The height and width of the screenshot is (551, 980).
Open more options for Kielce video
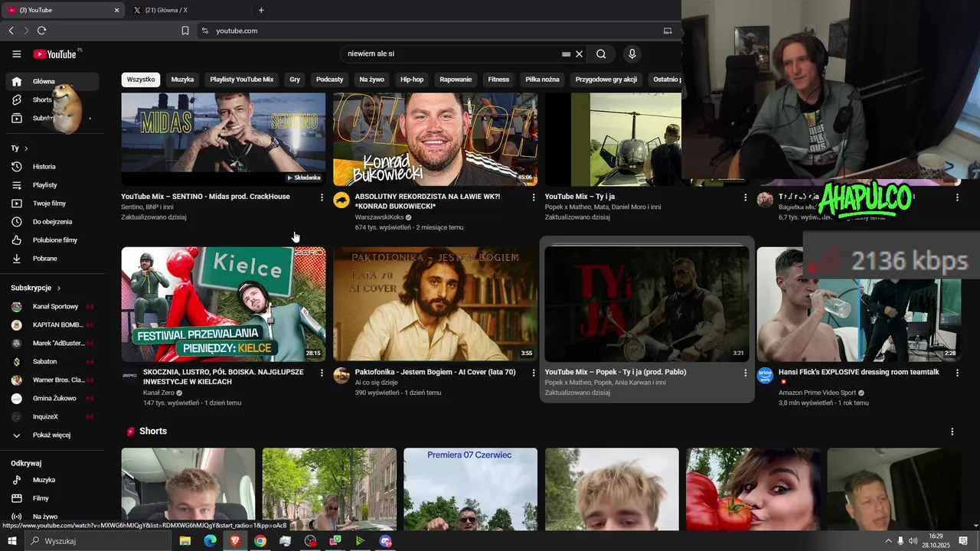click(x=322, y=373)
